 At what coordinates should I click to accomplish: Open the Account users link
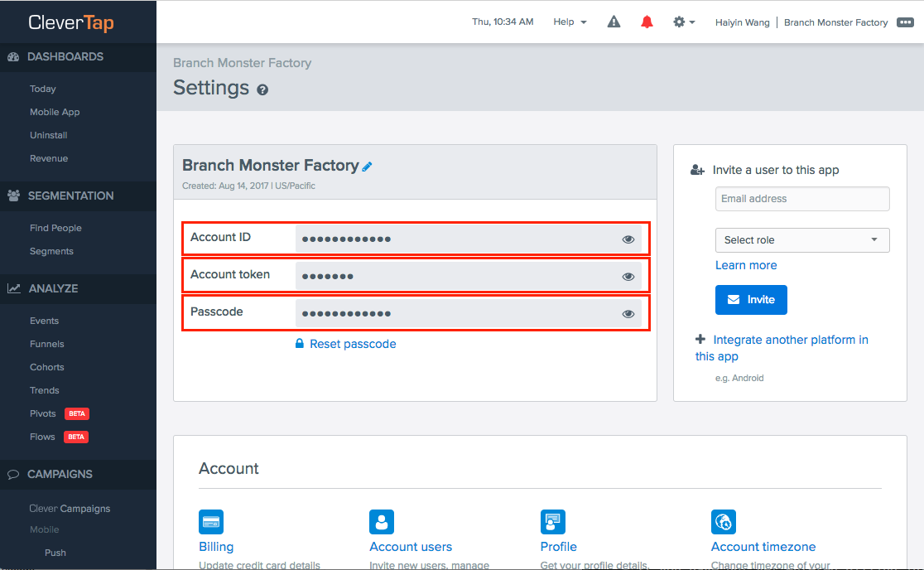click(x=411, y=547)
